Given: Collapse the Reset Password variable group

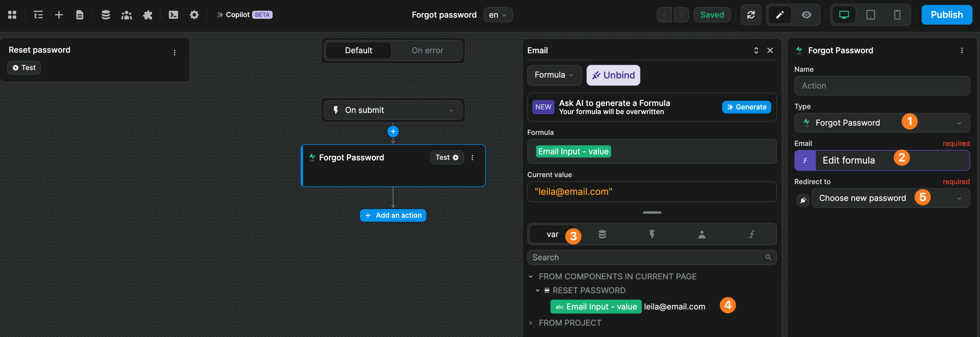Looking at the screenshot, I should tap(537, 290).
